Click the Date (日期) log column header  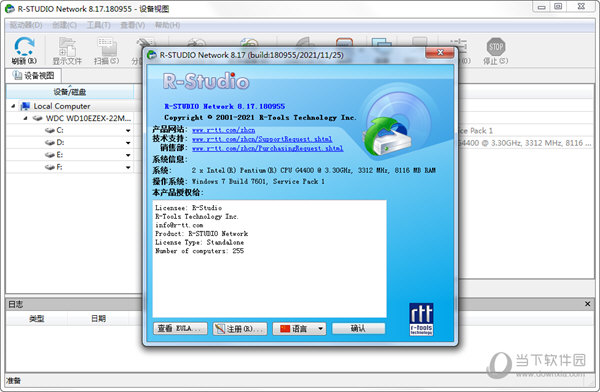[98, 318]
